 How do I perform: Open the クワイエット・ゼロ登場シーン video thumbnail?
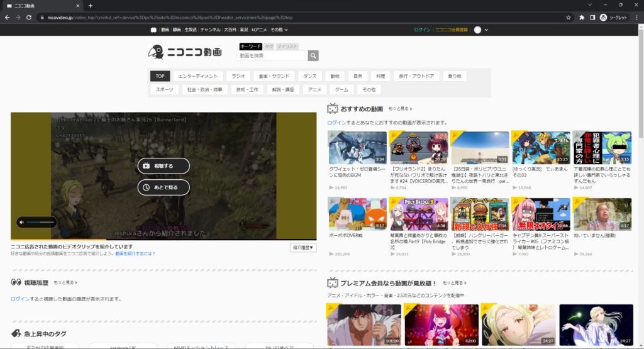(357, 148)
